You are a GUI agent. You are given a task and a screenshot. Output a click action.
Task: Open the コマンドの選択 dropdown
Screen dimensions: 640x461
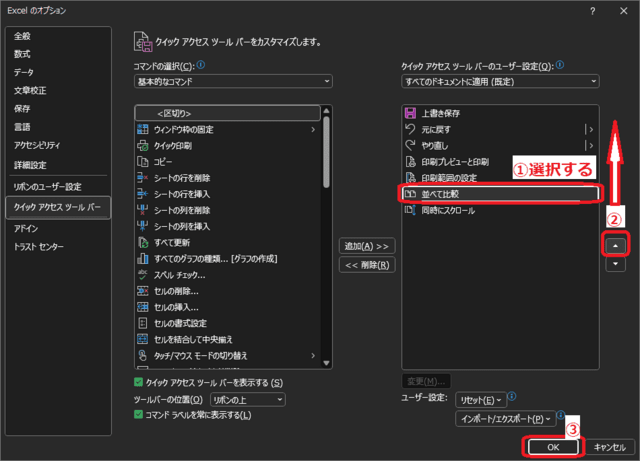pyautogui.click(x=231, y=81)
